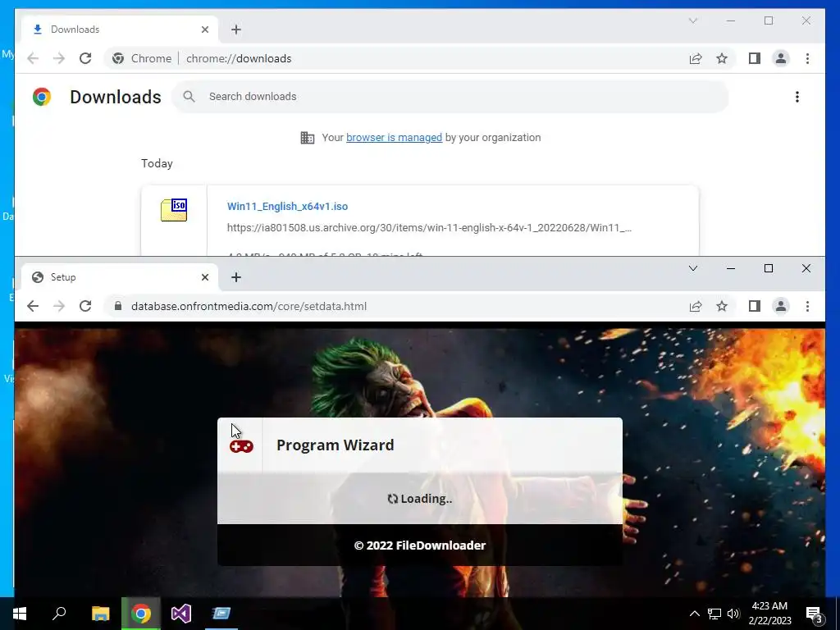The height and width of the screenshot is (630, 840).
Task: Go back in the Downloads window
Action: (x=33, y=58)
